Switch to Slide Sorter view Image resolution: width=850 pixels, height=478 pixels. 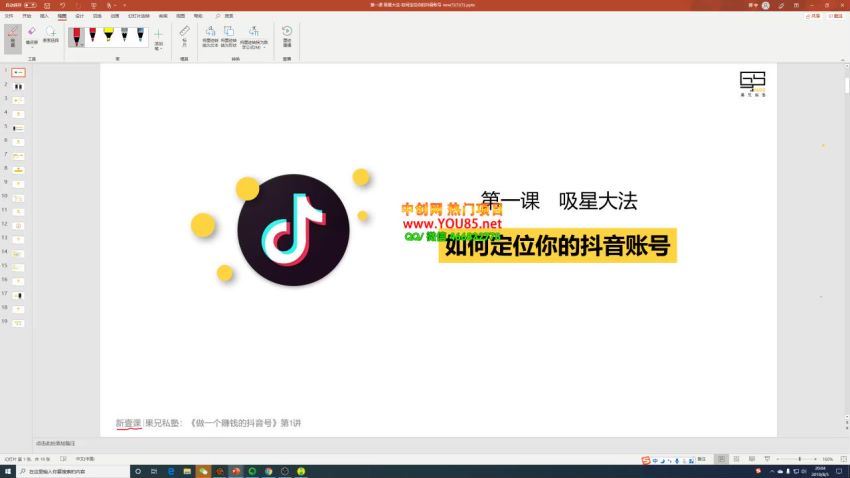tap(736, 459)
